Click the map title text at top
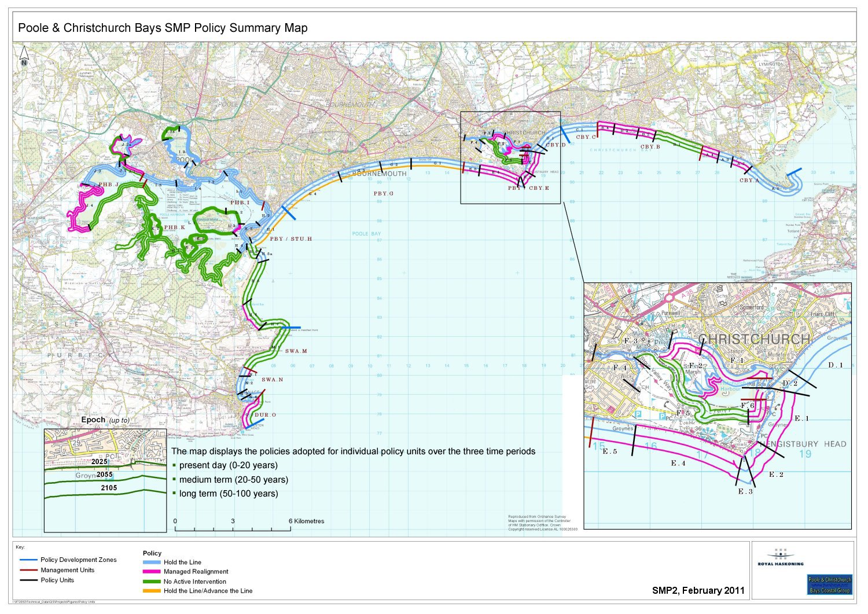 (x=163, y=28)
